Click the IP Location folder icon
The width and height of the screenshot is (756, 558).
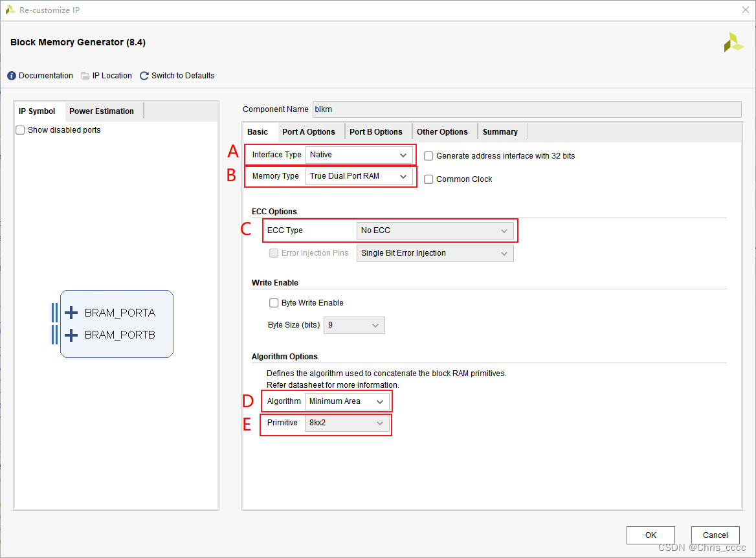click(x=85, y=76)
